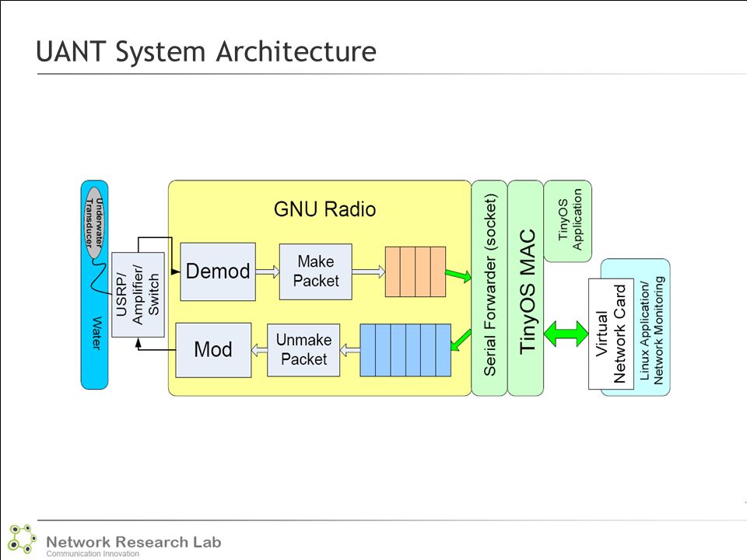The image size is (747, 560).
Task: Click the Demod block
Action: pyautogui.click(x=218, y=271)
